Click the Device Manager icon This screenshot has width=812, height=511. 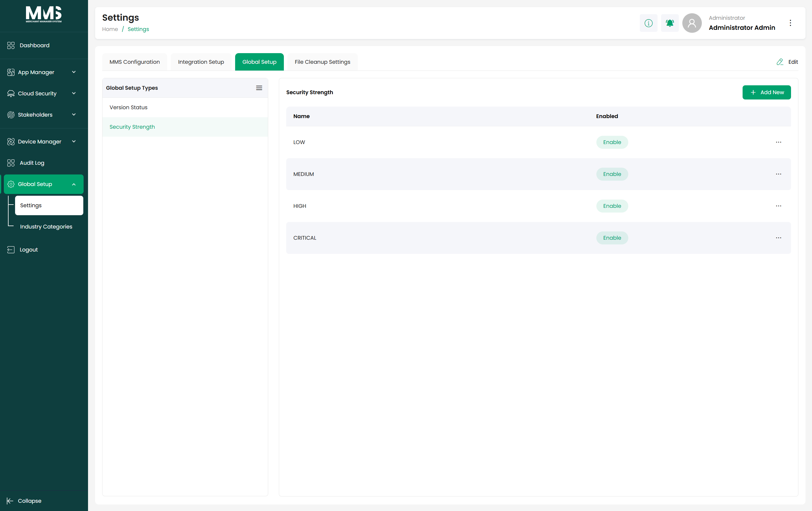coord(11,142)
